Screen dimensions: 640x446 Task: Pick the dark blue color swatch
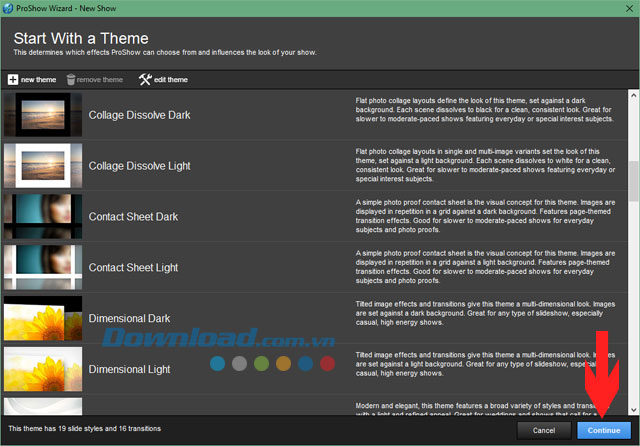(305, 363)
